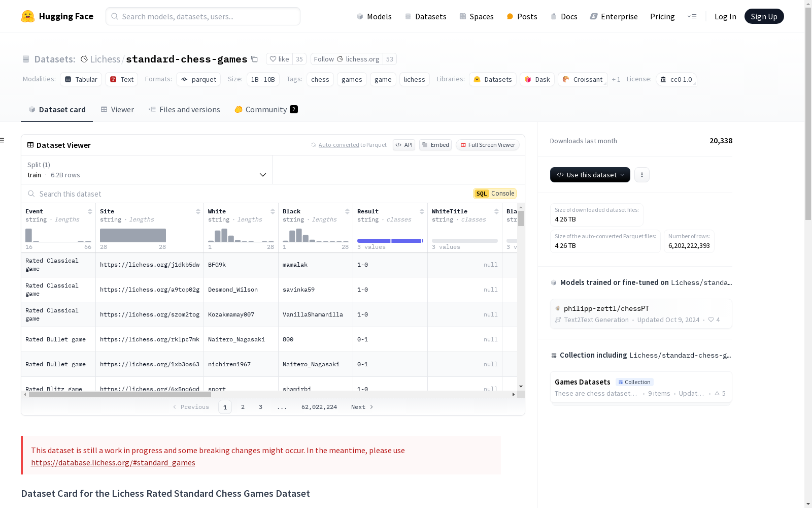Go to Next page of rows
This screenshot has height=508, width=812.
(x=362, y=407)
